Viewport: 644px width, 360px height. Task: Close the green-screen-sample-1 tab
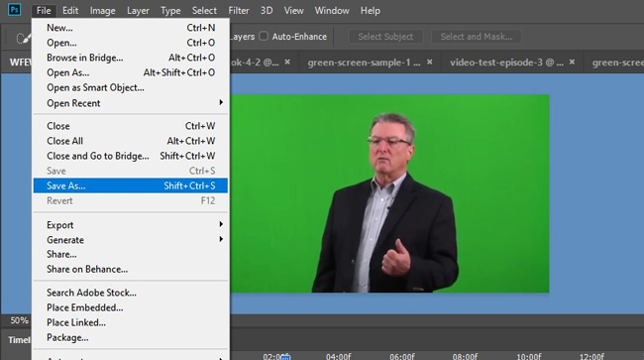pos(429,61)
